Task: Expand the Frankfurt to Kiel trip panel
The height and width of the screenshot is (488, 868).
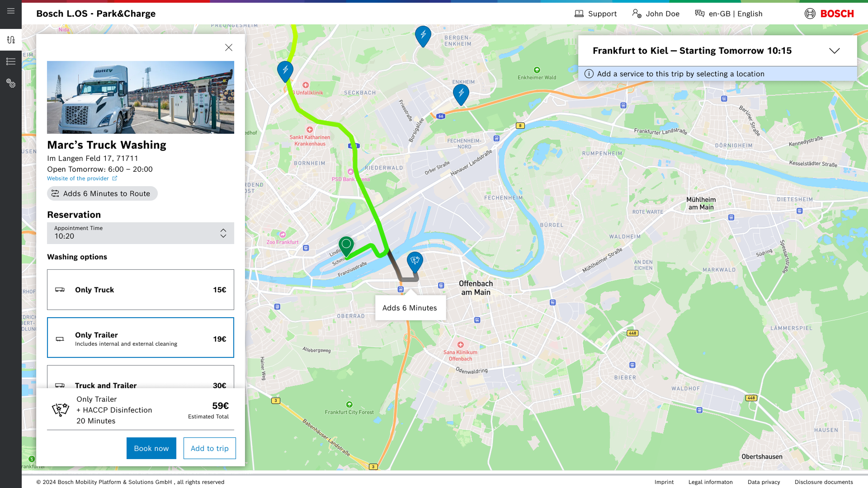Action: point(834,51)
